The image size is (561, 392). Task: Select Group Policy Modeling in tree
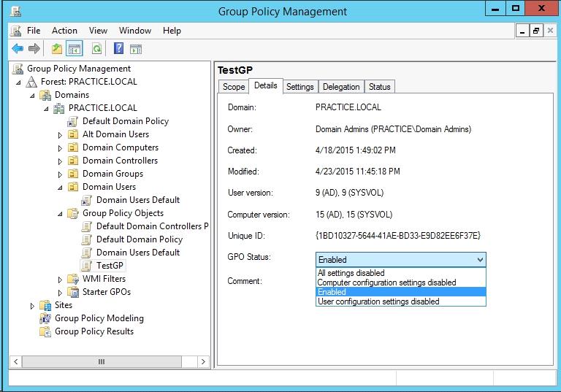[x=99, y=318]
